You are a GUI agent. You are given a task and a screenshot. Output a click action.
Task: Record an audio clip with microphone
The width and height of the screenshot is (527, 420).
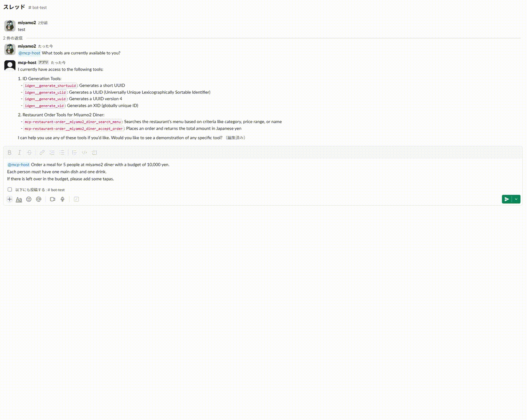pyautogui.click(x=62, y=199)
